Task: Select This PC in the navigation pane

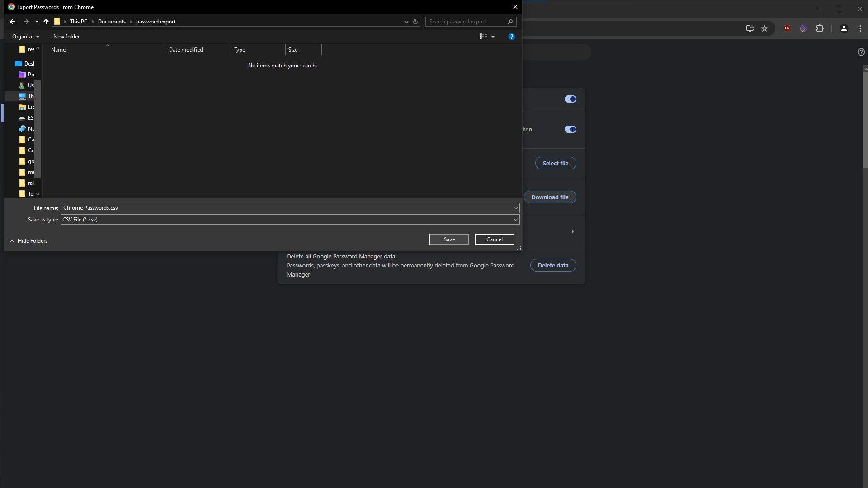Action: coord(26,96)
